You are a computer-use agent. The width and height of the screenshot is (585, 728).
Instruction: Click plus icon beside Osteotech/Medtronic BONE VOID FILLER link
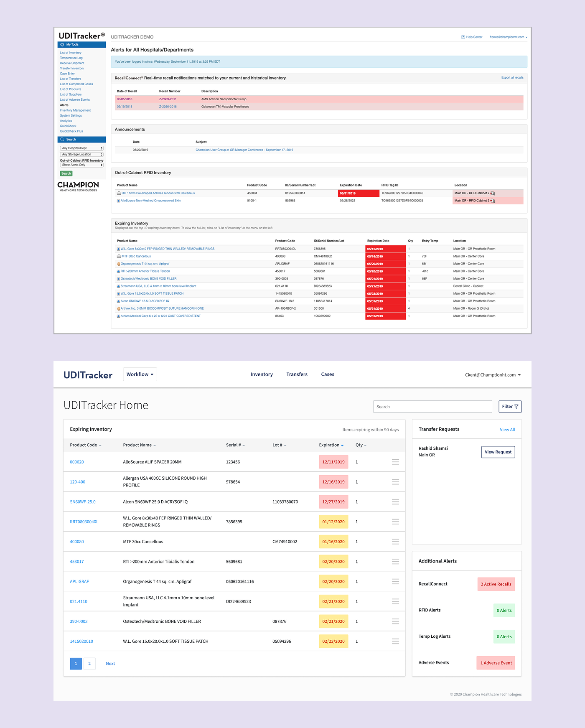coord(118,279)
